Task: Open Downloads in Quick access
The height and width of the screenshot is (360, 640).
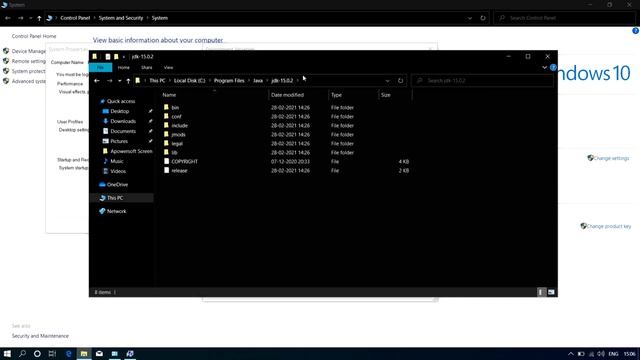Action: (123, 121)
